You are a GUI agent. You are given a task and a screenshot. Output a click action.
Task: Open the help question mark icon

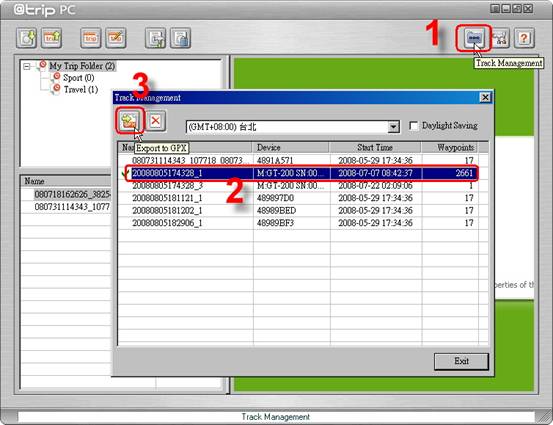pyautogui.click(x=524, y=38)
